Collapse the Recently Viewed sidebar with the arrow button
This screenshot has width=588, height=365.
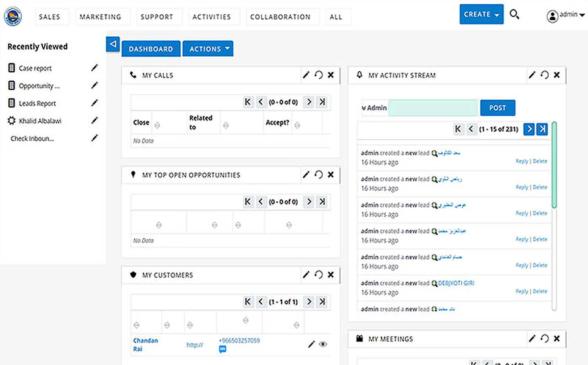pyautogui.click(x=113, y=44)
